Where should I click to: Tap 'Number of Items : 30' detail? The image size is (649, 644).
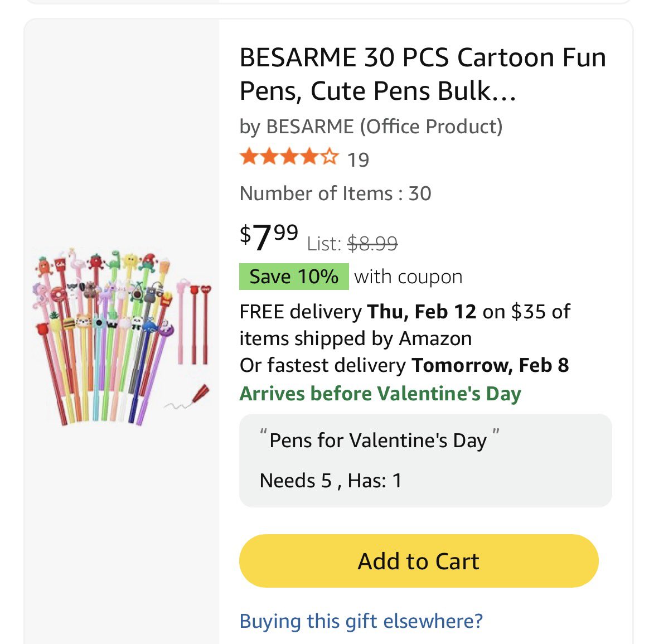[x=335, y=193]
